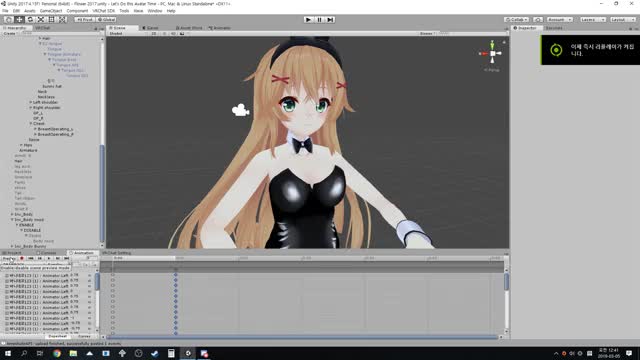This screenshot has height=360, width=640.
Task: Select the combined Transform tool
Action: [62, 20]
